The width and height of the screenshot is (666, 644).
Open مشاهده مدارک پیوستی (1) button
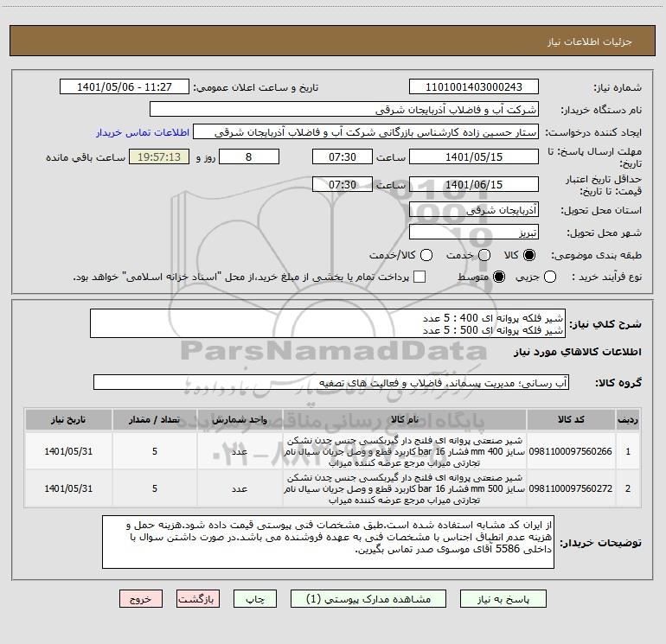tap(368, 599)
